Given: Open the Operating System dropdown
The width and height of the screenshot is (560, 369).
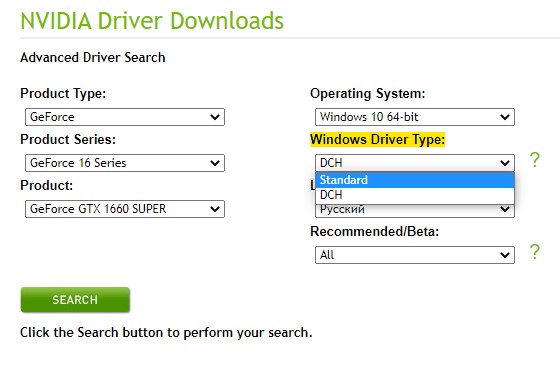Looking at the screenshot, I should 415,117.
